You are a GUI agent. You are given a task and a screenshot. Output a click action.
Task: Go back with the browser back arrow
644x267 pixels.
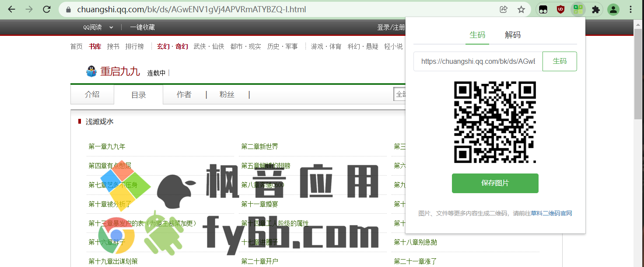tap(12, 9)
